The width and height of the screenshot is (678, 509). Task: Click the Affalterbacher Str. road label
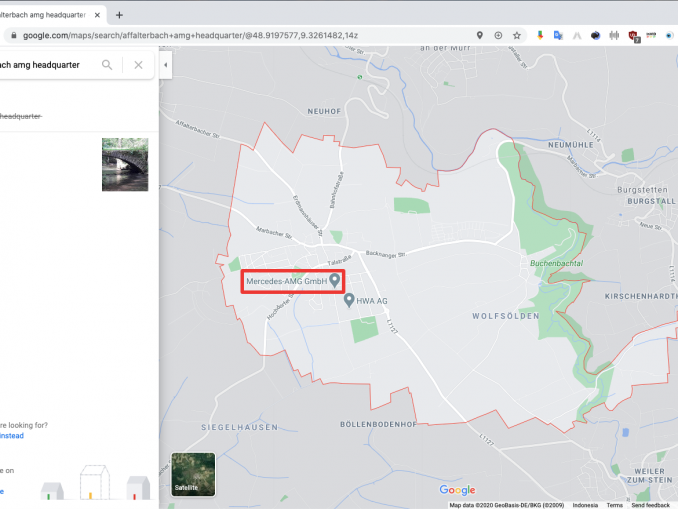point(198,129)
